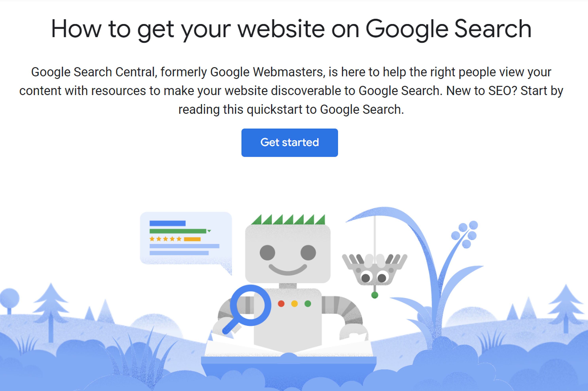588x391 pixels.
Task: Click the blue title bar in result card
Action: tap(167, 223)
